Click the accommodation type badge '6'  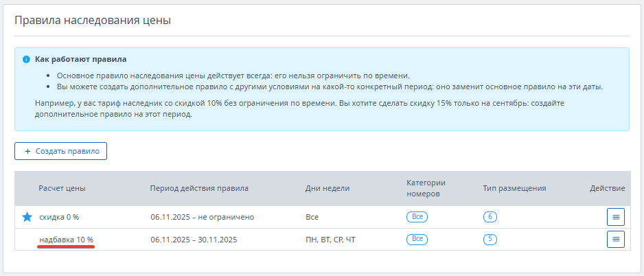(490, 217)
